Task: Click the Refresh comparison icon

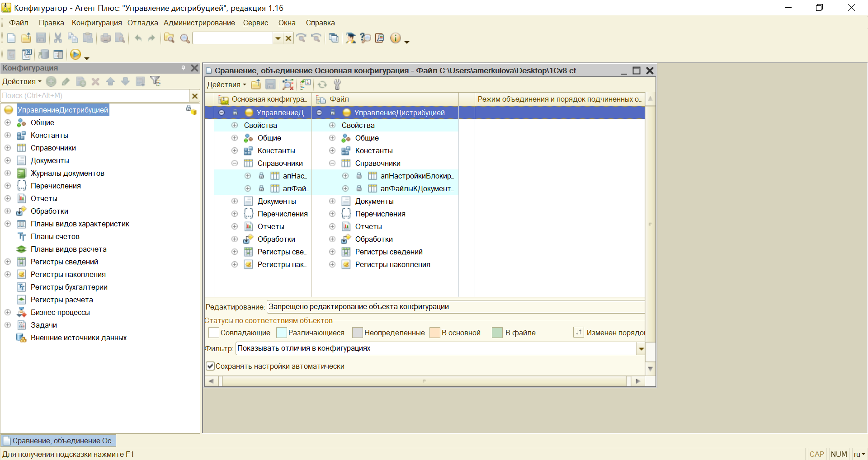Action: tap(322, 84)
